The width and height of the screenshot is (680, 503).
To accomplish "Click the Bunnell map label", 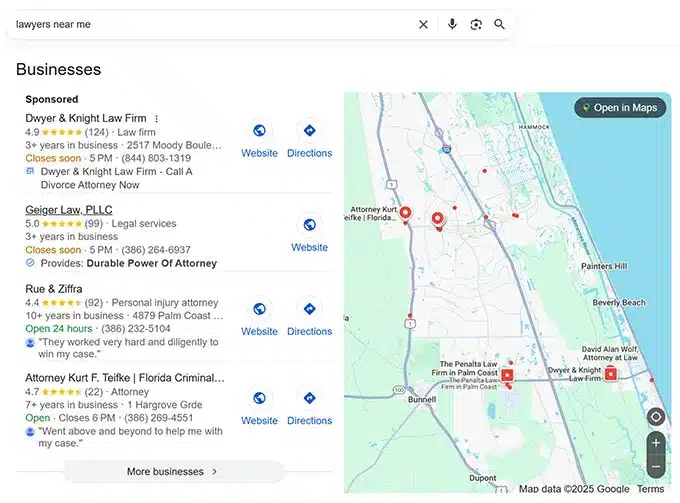I will 422,399.
